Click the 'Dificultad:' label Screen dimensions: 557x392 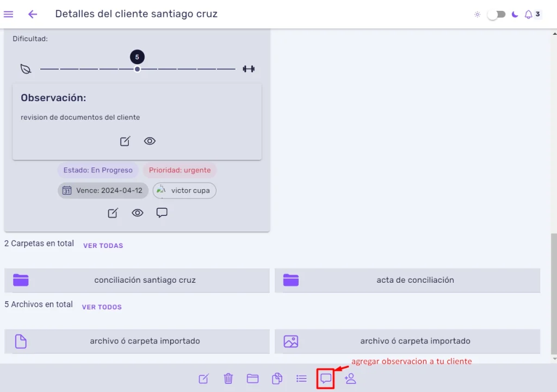click(x=30, y=39)
